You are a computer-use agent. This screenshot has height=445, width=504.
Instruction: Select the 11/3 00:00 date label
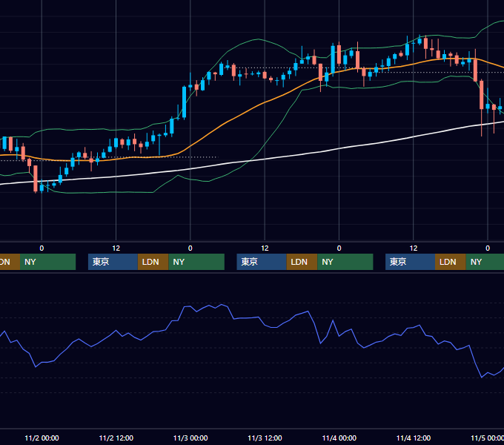[x=190, y=438]
